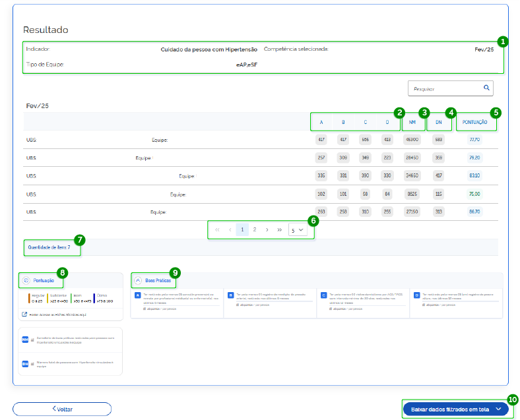The image size is (520, 420).
Task: Jump to the last page with double arrow
Action: click(280, 229)
